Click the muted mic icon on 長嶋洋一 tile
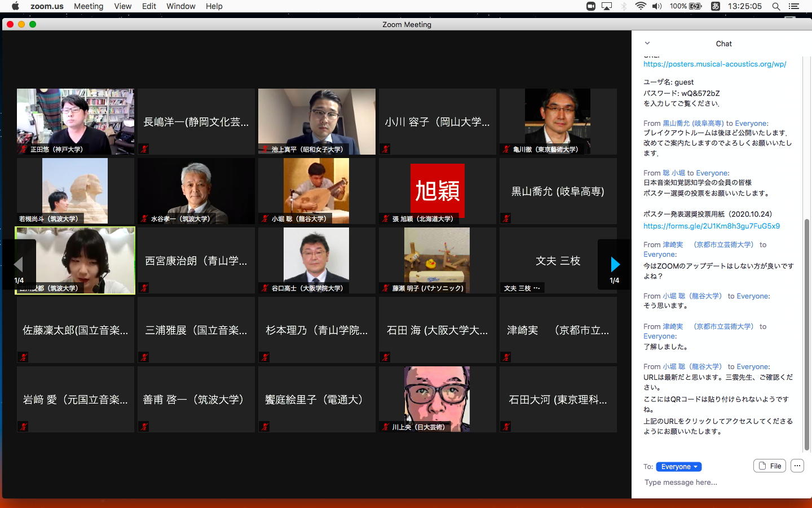This screenshot has height=508, width=812. pyautogui.click(x=144, y=149)
